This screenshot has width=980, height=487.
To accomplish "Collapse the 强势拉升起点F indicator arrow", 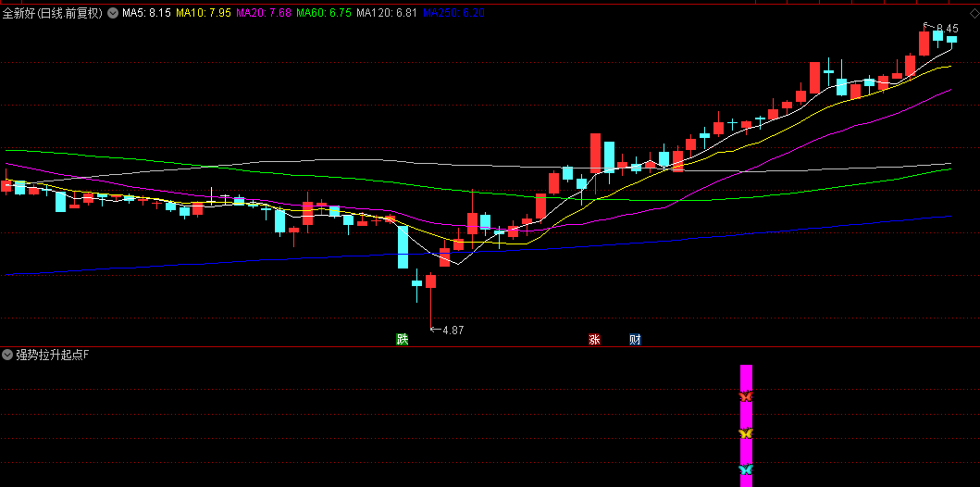I will (x=7, y=356).
